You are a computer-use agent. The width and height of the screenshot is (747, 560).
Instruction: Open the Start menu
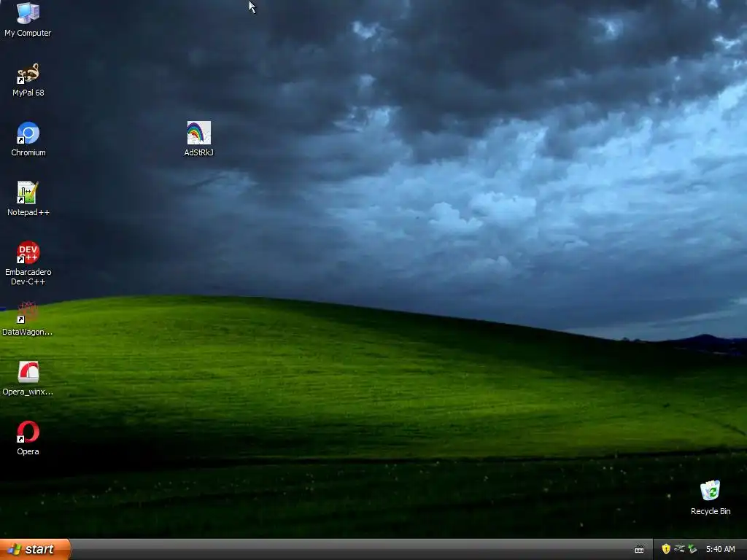[x=35, y=550]
